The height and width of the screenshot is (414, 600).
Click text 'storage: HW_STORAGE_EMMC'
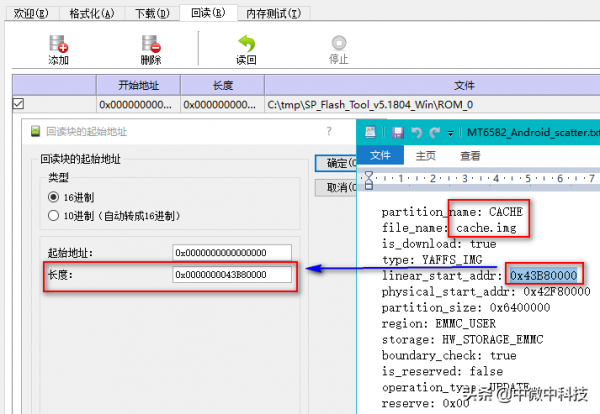coord(462,339)
